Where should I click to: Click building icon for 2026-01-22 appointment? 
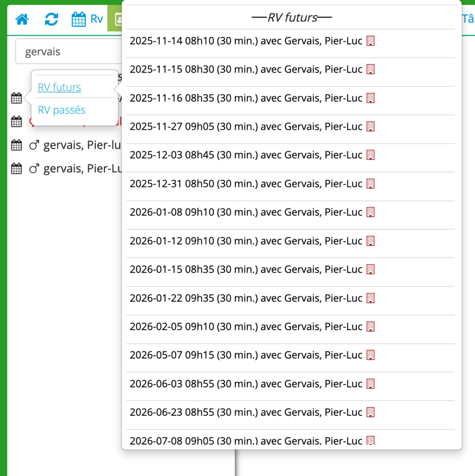coord(370,297)
